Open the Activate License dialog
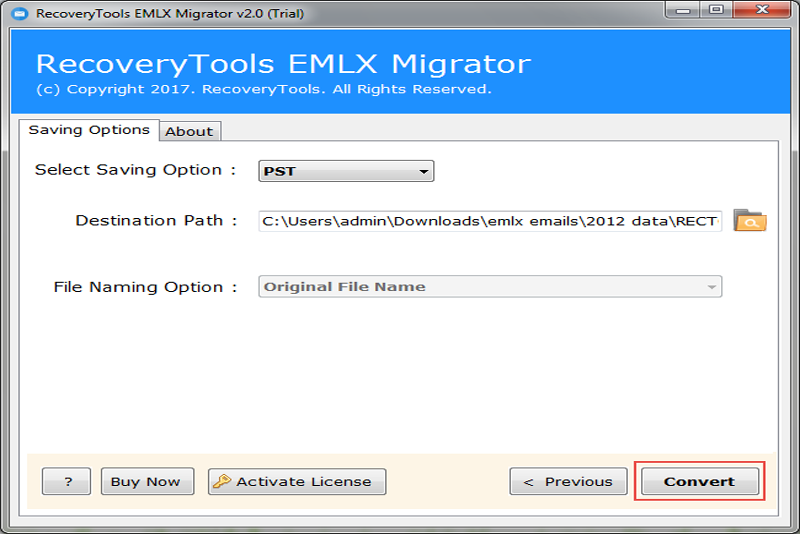The image size is (800, 534). tap(297, 481)
